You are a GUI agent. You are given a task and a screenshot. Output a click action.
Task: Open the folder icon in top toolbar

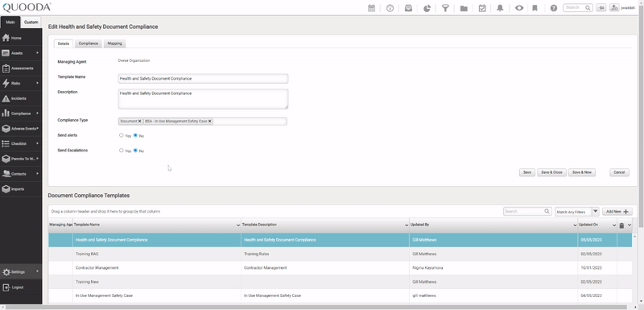point(464,8)
